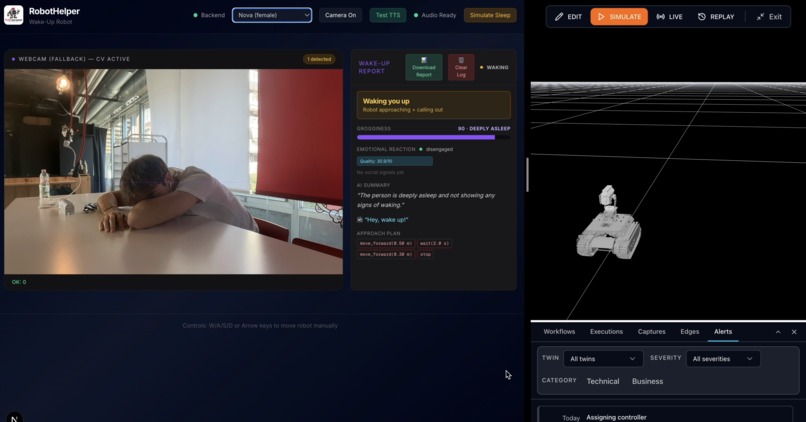
Task: Filter alerts by Technical category
Action: tap(602, 381)
